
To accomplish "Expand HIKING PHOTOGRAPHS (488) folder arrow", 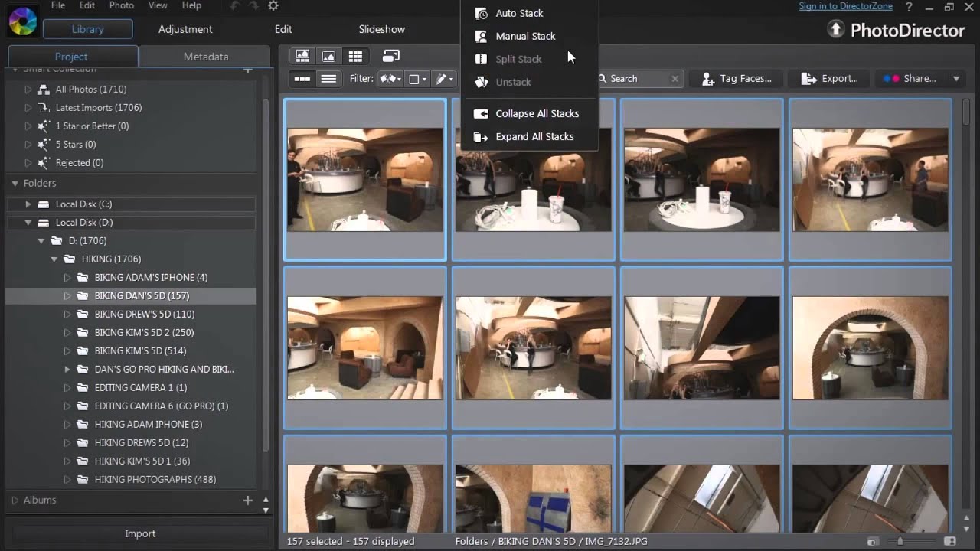I will (67, 480).
